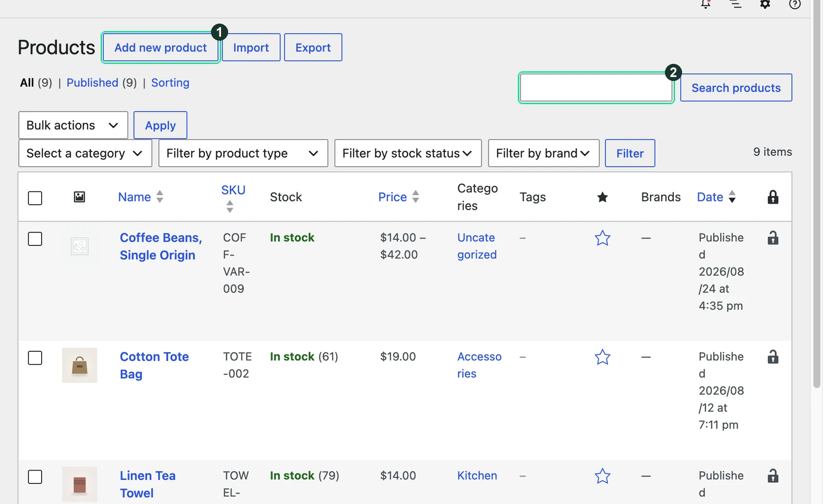Viewport: 823px width, 504px height.
Task: Open the help question mark icon
Action: (x=795, y=4)
